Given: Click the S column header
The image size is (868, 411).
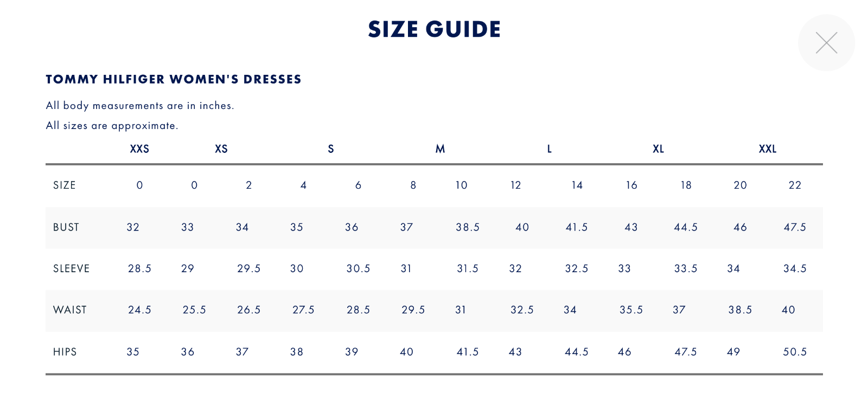Looking at the screenshot, I should [x=331, y=149].
